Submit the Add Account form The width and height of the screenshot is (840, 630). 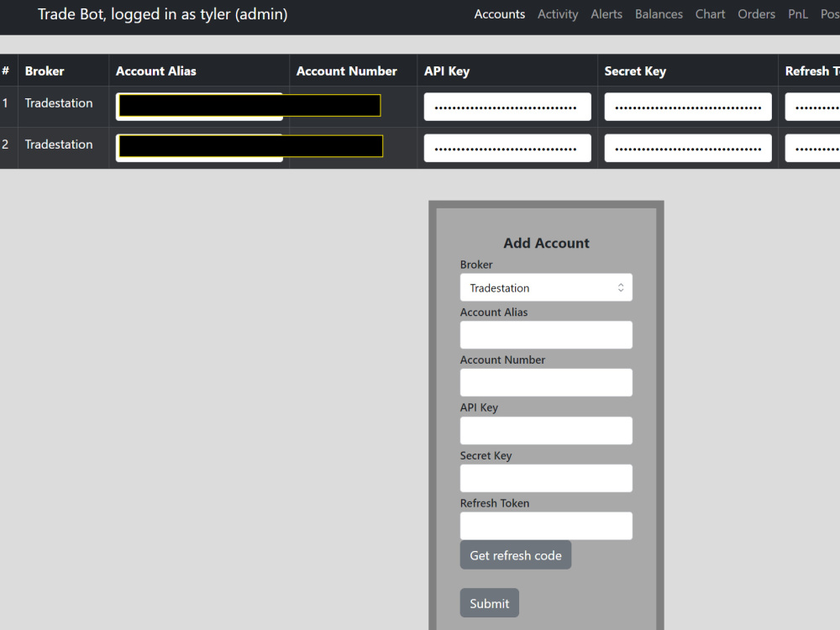click(x=489, y=602)
